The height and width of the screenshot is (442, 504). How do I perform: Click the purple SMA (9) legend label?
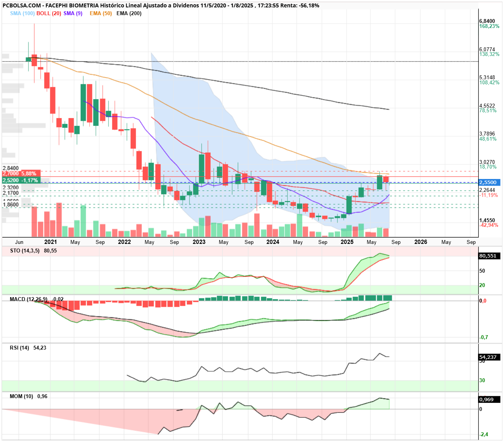click(x=73, y=13)
